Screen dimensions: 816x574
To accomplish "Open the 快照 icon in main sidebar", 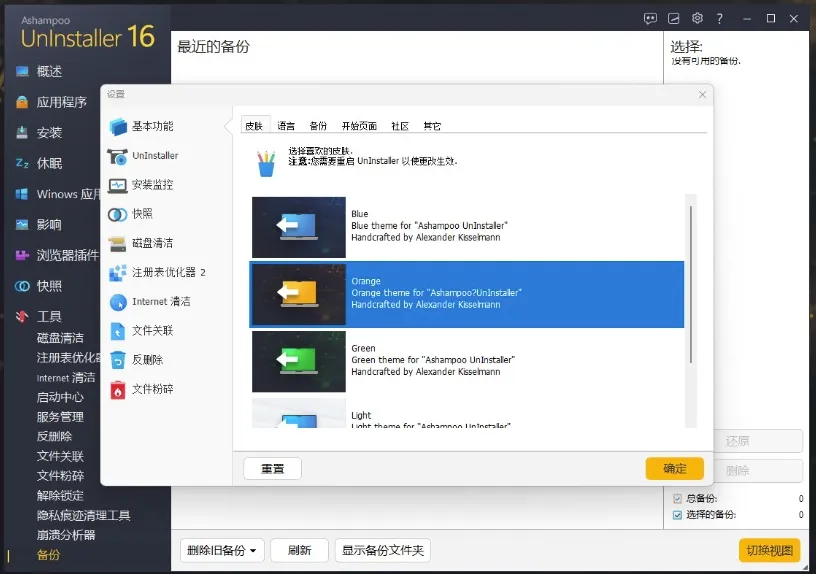I will (22, 286).
